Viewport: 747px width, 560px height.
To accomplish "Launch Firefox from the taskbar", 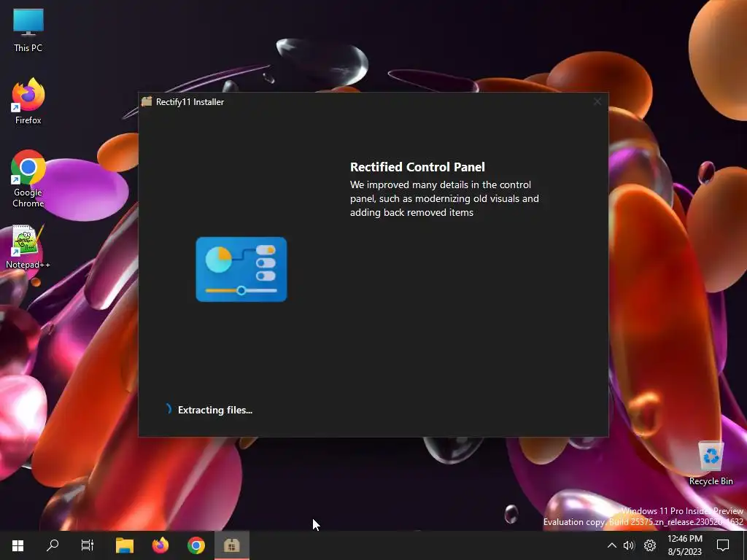I will click(x=160, y=545).
